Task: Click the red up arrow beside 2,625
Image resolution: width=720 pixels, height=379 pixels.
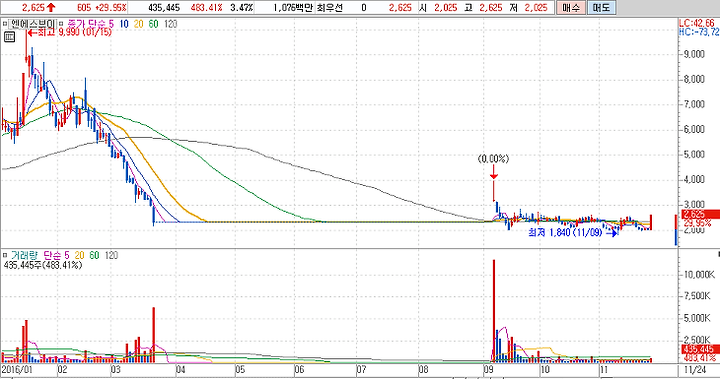Action: [51, 7]
